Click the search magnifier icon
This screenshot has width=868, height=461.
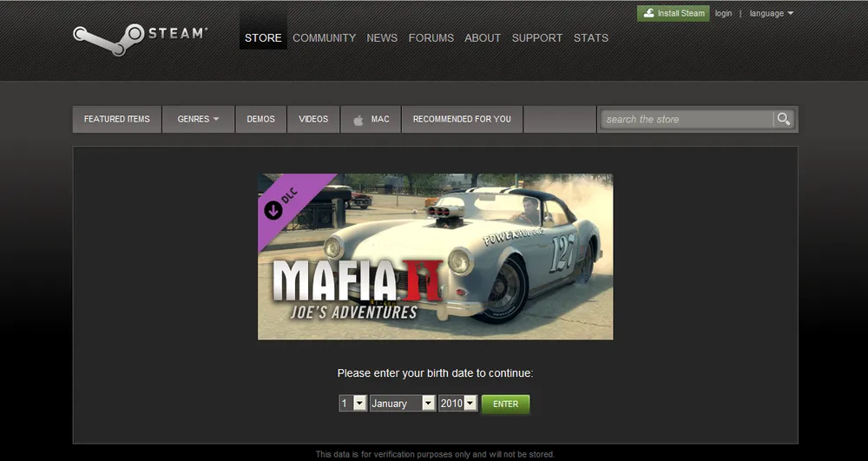[x=783, y=119]
